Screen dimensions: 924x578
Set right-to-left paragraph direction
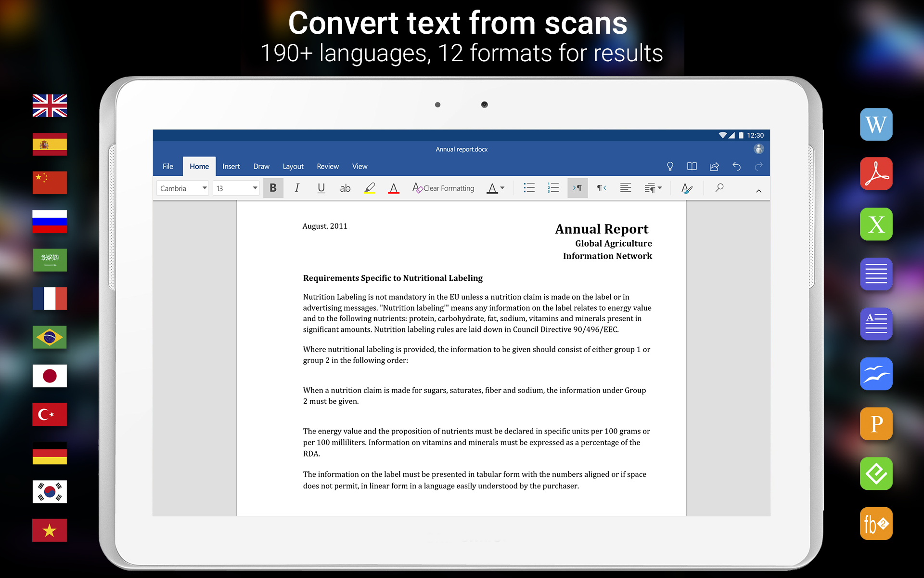pos(601,188)
